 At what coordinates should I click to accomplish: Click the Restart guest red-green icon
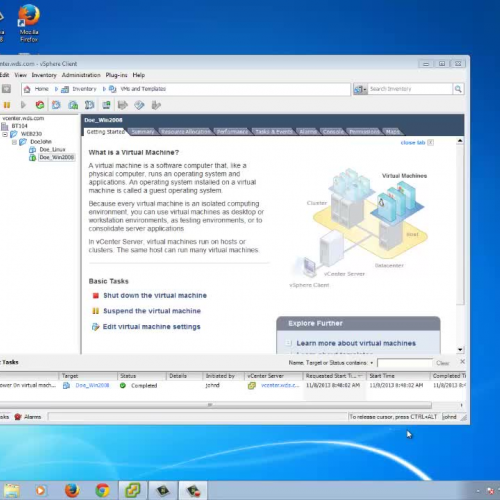pos(40,105)
